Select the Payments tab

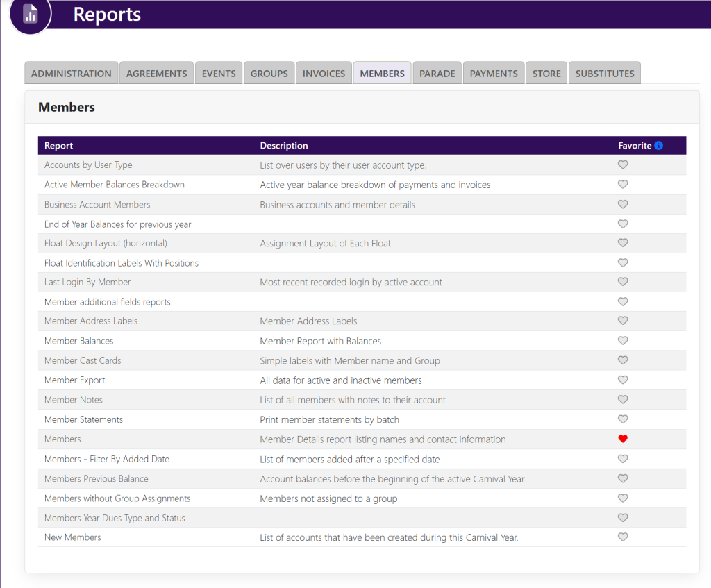pos(494,74)
